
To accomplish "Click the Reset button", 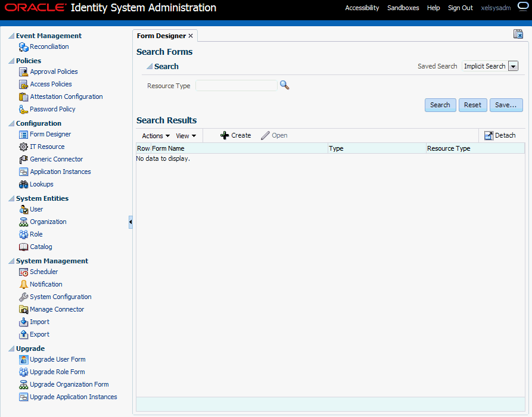I will click(472, 105).
